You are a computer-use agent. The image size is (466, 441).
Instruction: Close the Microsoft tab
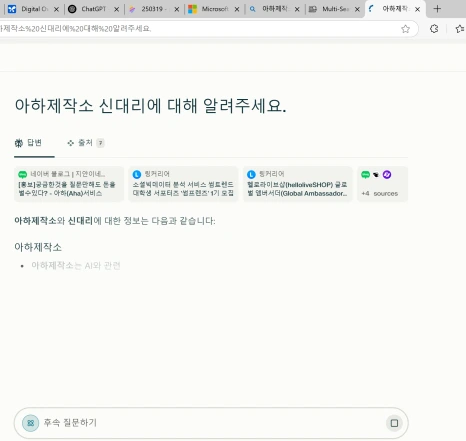(237, 9)
